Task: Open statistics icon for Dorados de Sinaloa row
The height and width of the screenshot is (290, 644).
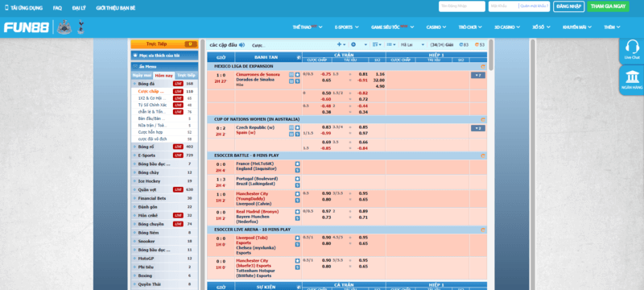Action: click(297, 81)
